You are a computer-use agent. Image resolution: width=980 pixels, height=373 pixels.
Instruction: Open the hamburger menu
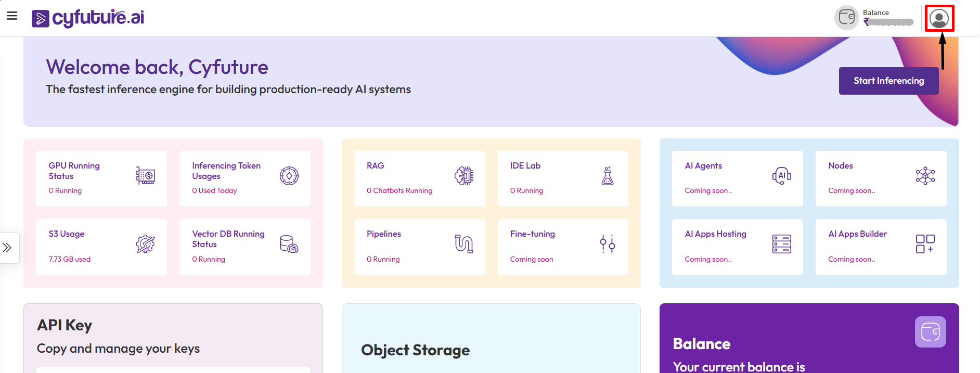tap(12, 16)
